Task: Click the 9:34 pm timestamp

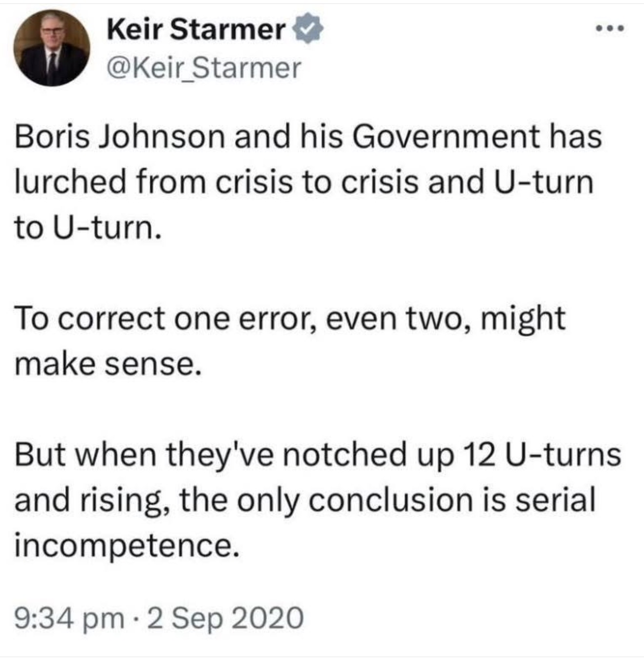Action: [x=70, y=617]
